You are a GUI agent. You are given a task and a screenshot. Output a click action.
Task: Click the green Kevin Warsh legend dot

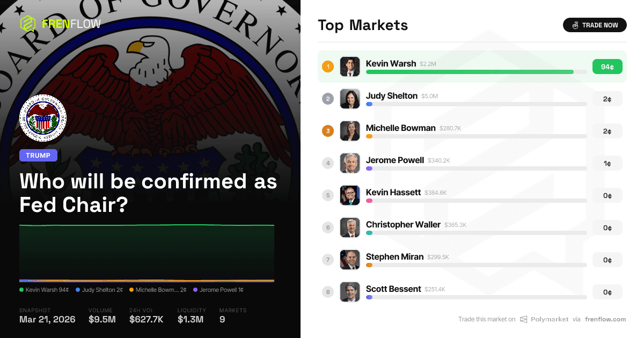[x=21, y=290]
